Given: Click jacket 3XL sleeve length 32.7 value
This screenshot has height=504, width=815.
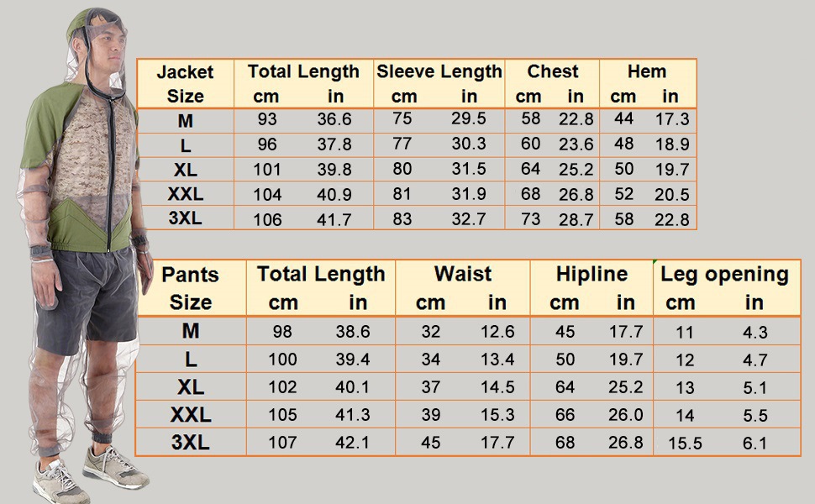Looking at the screenshot, I should 469,219.
